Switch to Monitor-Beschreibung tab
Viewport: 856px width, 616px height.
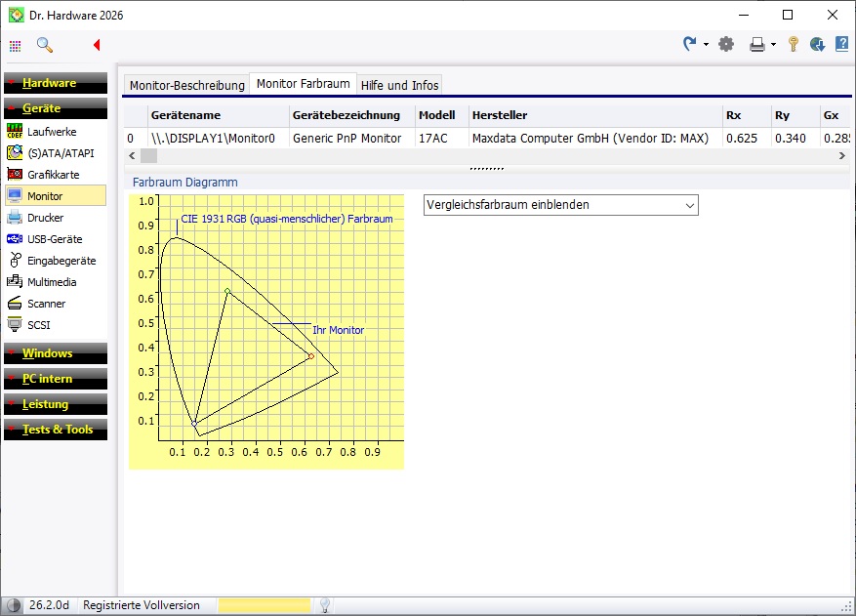(186, 85)
